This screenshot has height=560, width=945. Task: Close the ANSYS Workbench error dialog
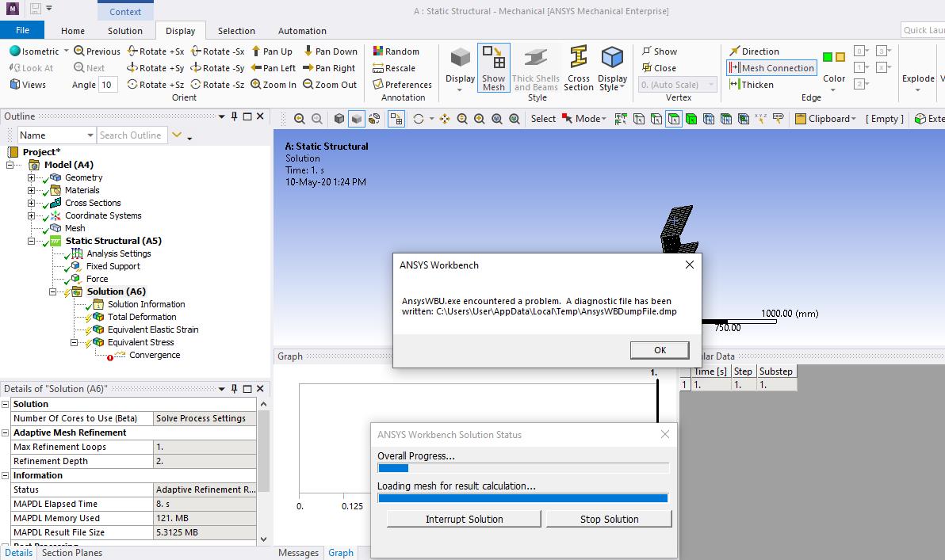pyautogui.click(x=690, y=265)
